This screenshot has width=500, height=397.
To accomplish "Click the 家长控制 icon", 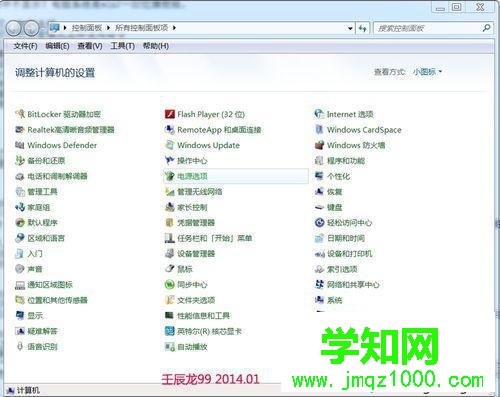I will coord(170,207).
